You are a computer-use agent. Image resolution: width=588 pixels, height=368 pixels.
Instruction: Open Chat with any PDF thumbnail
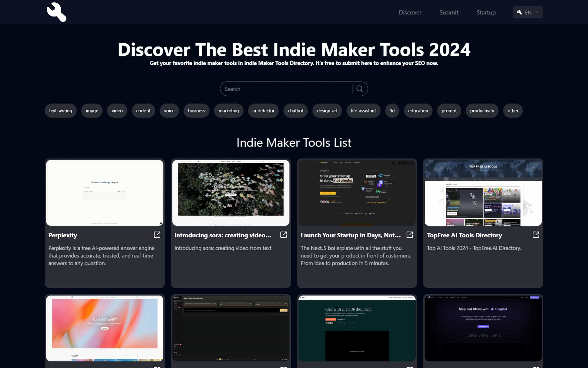tap(357, 328)
